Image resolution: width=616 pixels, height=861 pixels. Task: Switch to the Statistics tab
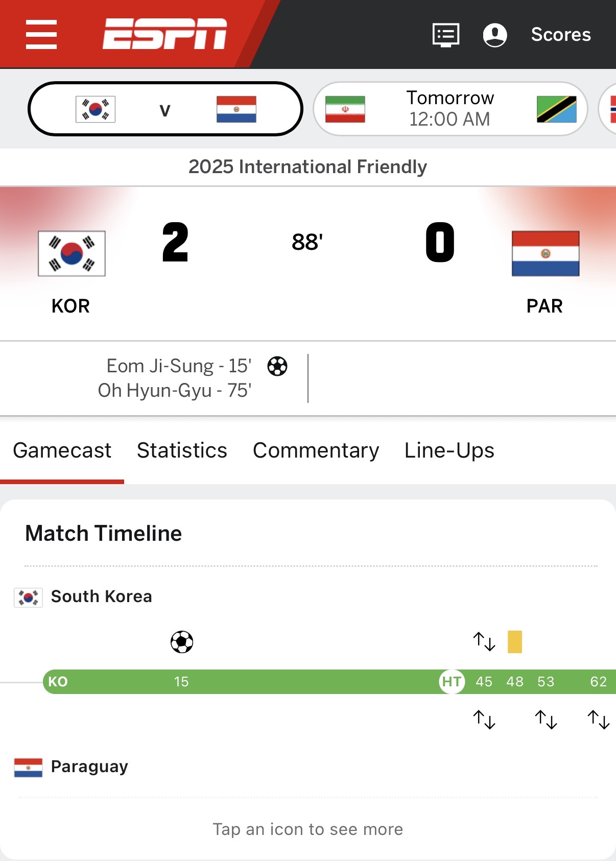tap(182, 450)
